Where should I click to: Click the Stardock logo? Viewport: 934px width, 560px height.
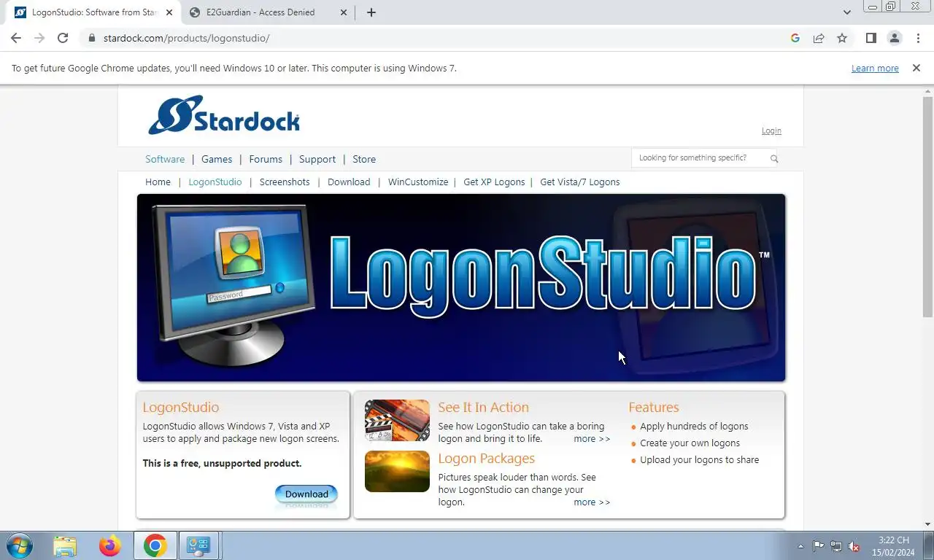[224, 115]
